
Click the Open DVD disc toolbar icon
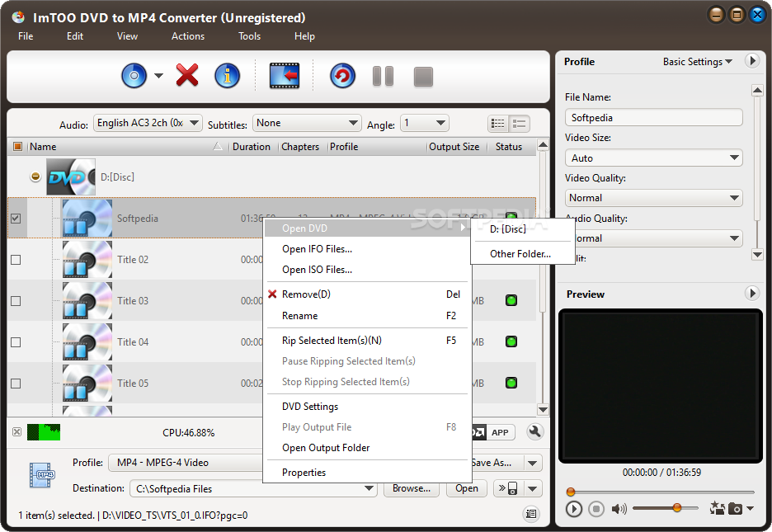(134, 76)
